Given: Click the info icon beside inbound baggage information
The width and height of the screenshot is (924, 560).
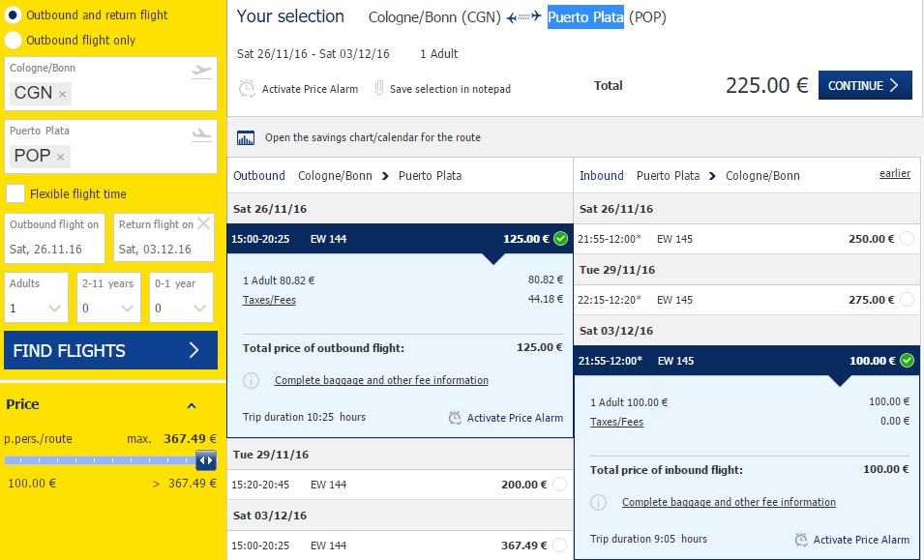Looking at the screenshot, I should 598,502.
